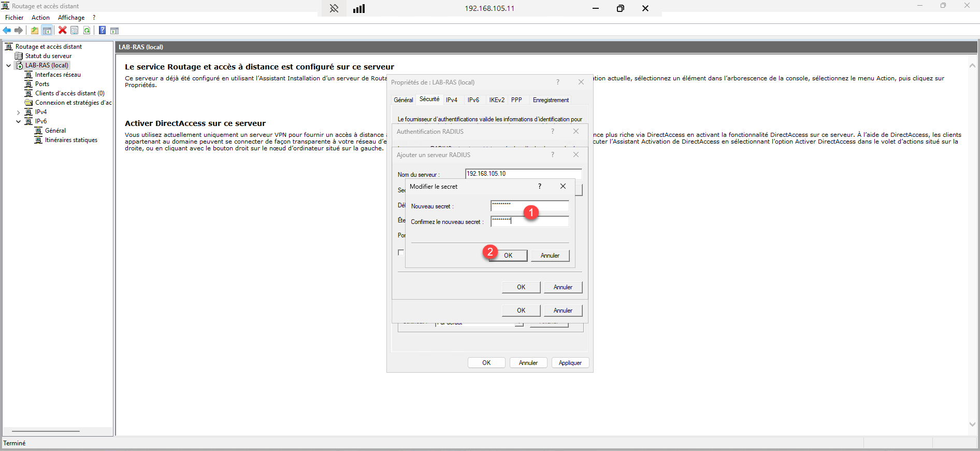Screen dimensions: 980x451
Task: Expand the IPv4 tree node
Action: pyautogui.click(x=18, y=112)
